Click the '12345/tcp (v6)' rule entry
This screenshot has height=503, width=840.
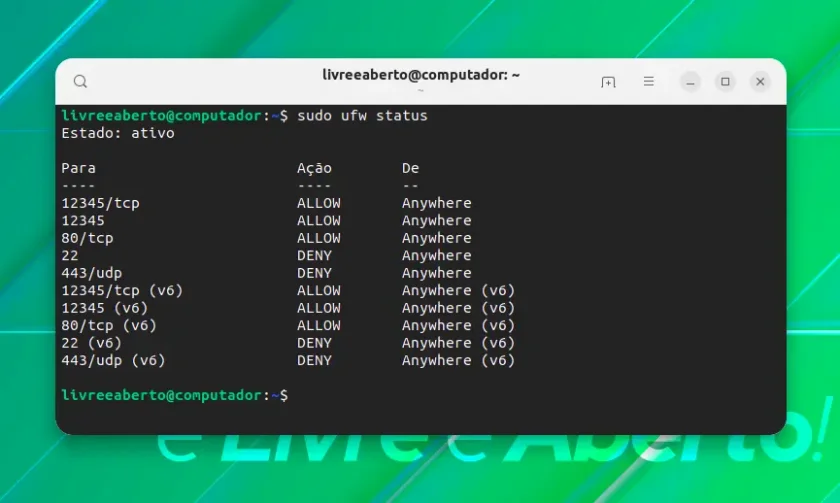click(122, 290)
